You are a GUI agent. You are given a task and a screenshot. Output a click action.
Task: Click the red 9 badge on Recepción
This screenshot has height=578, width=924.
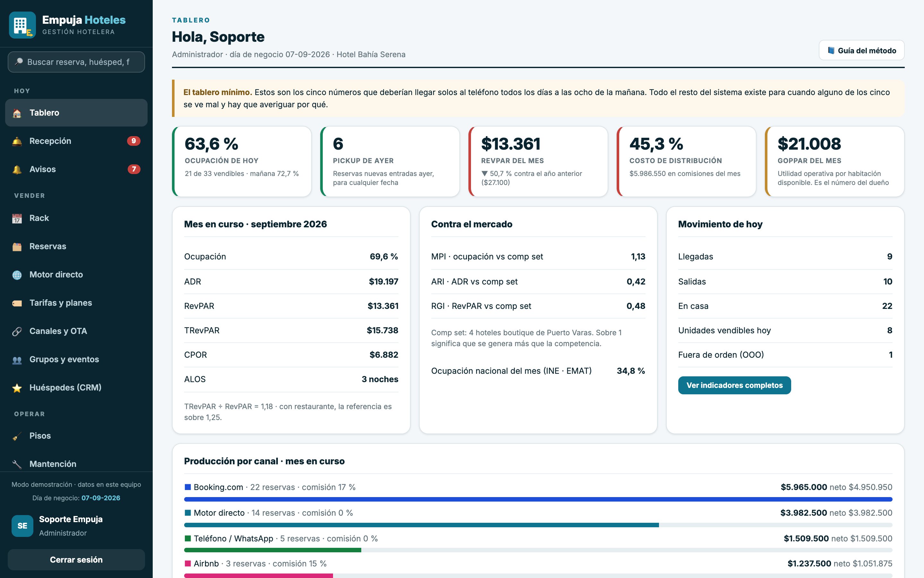point(134,141)
